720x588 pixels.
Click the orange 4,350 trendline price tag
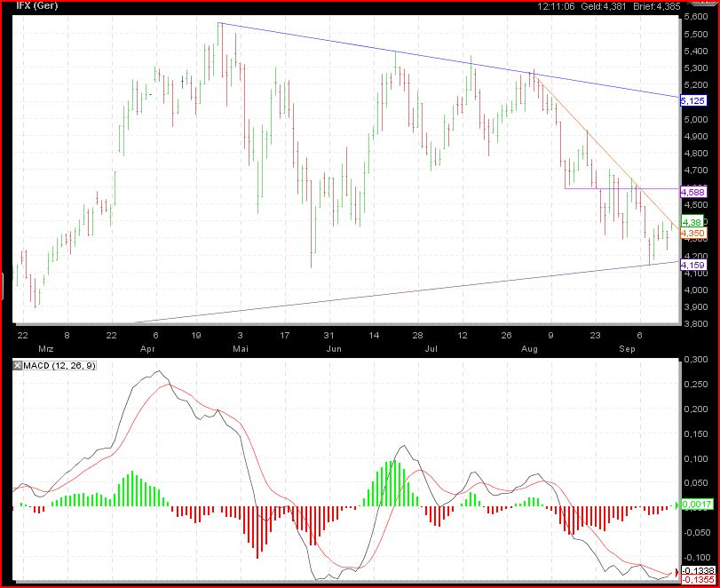pyautogui.click(x=692, y=234)
